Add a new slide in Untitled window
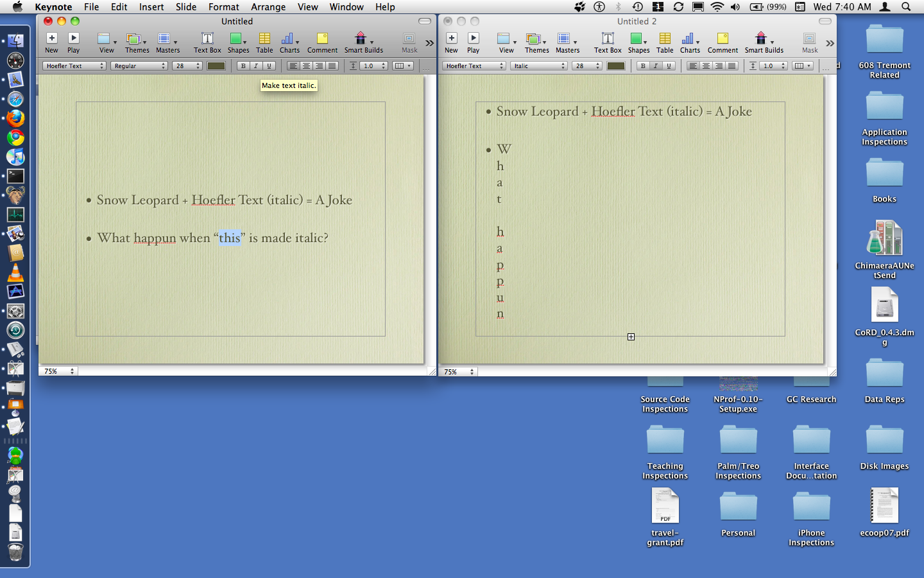 pyautogui.click(x=51, y=42)
